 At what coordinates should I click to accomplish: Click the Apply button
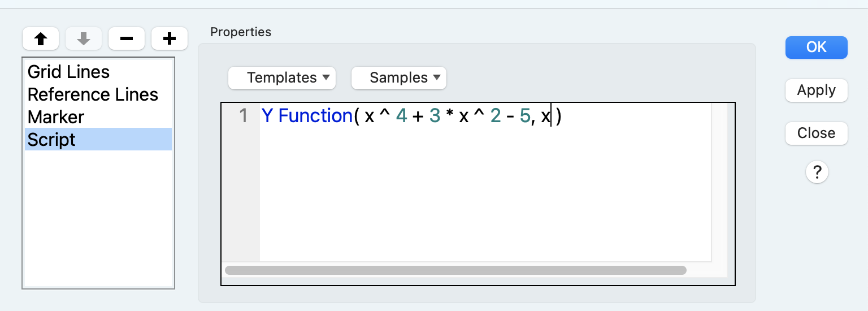coord(816,90)
